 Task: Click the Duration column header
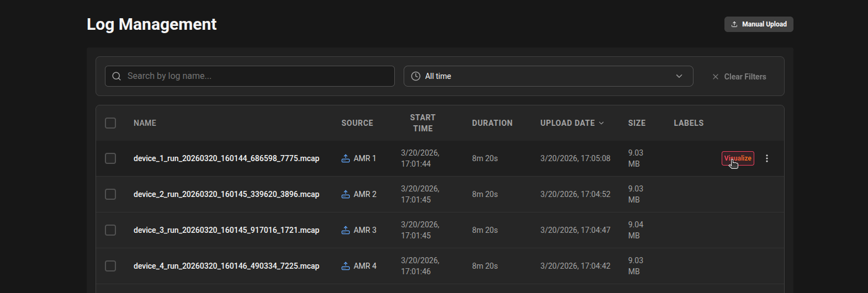492,123
